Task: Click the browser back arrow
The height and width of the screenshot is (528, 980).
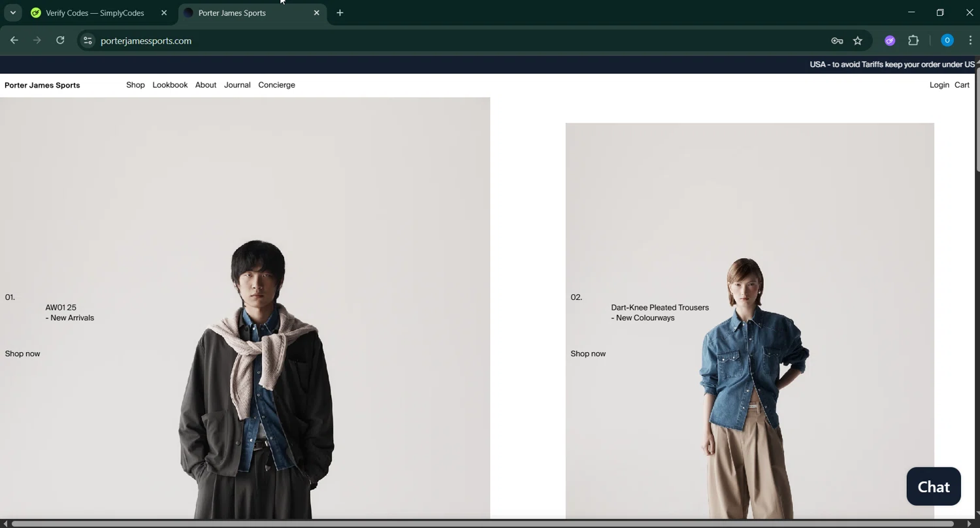Action: click(x=14, y=41)
